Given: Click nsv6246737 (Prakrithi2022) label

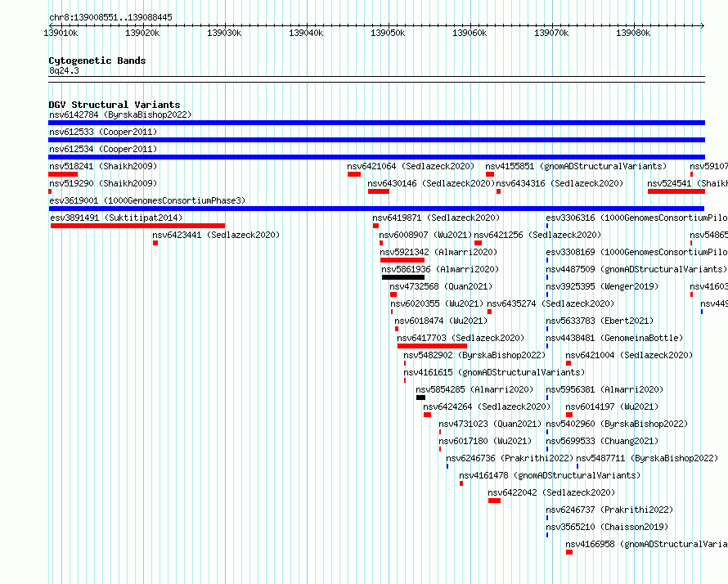Looking at the screenshot, I should [x=609, y=510].
